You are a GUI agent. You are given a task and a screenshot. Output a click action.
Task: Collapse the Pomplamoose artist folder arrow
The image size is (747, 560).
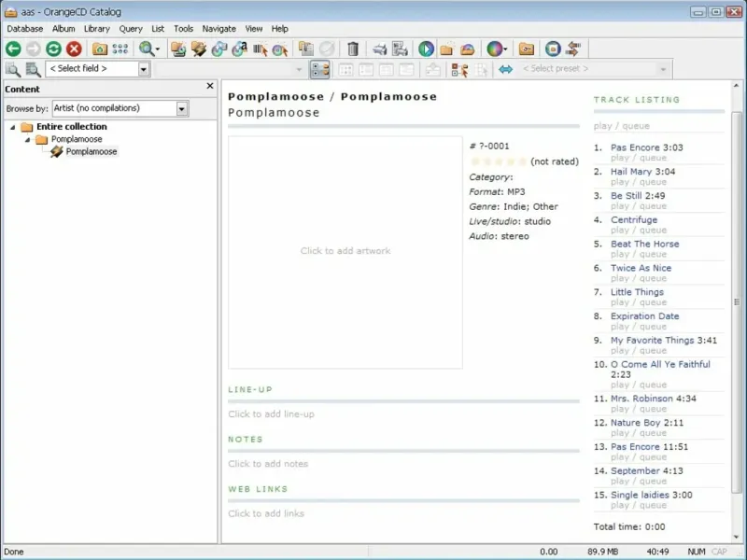tap(28, 139)
